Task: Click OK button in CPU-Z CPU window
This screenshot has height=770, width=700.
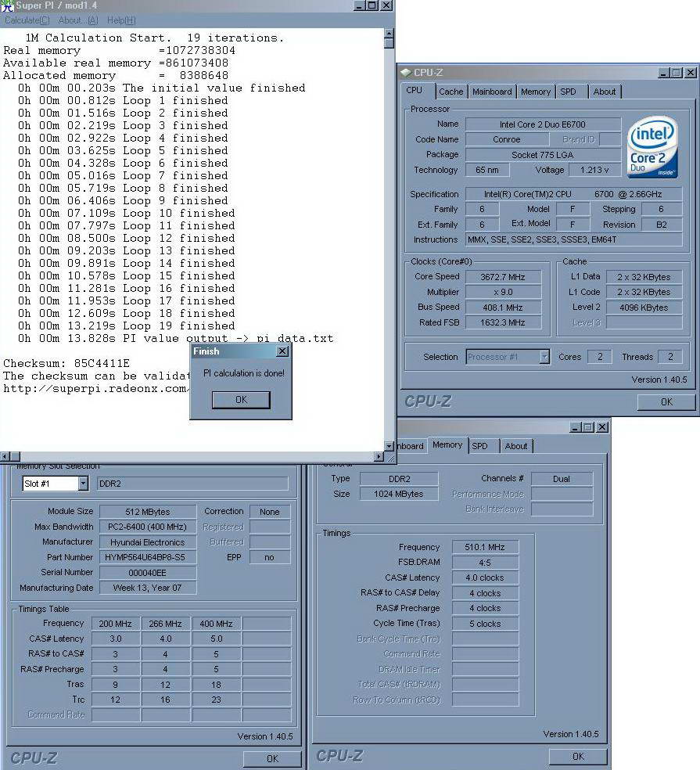Action: (666, 401)
